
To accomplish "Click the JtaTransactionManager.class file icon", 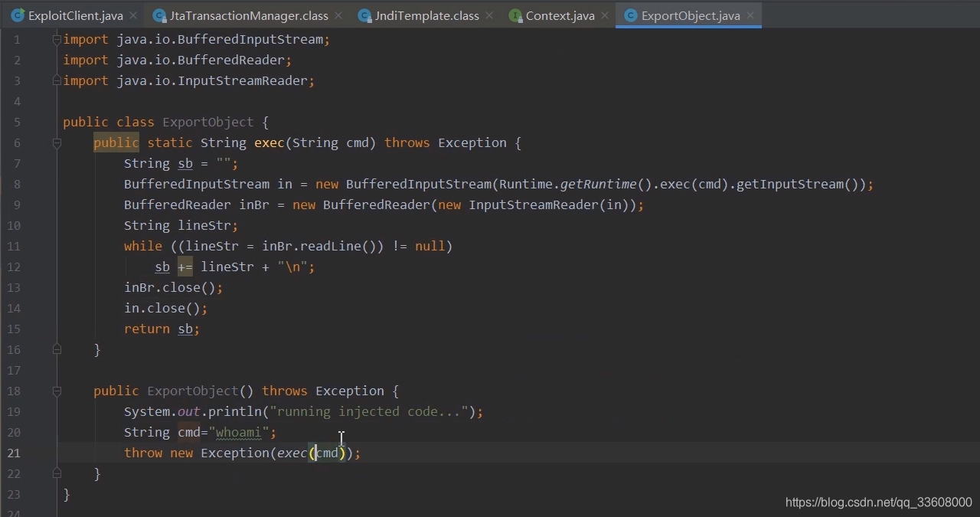I will pos(158,15).
